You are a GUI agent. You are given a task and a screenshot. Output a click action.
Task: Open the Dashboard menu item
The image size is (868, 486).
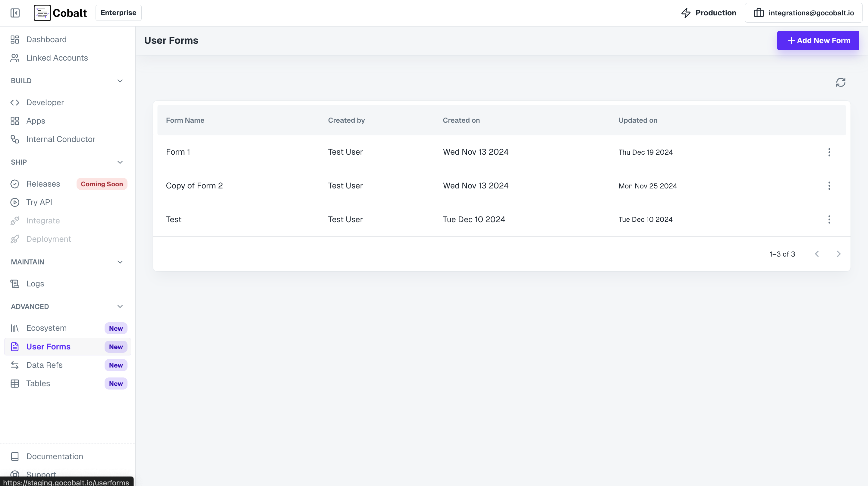pos(46,39)
